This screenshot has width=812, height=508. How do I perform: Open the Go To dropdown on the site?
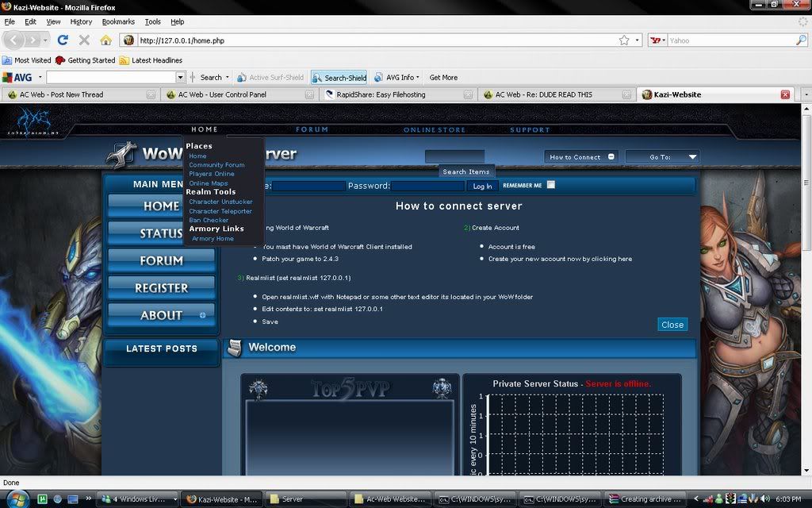coord(662,156)
